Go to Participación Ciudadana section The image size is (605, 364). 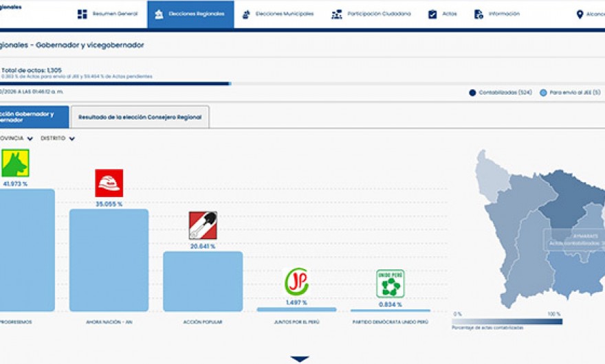(x=379, y=14)
